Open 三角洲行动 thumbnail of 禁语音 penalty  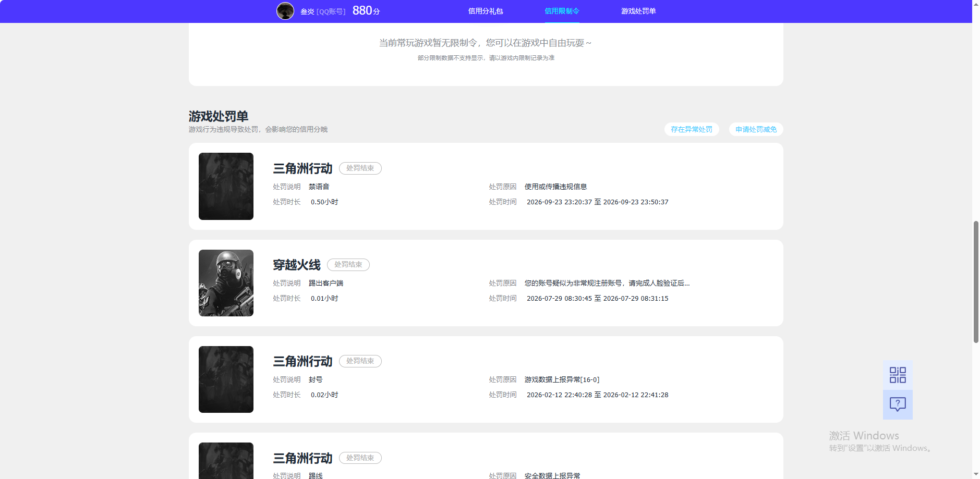coord(226,186)
